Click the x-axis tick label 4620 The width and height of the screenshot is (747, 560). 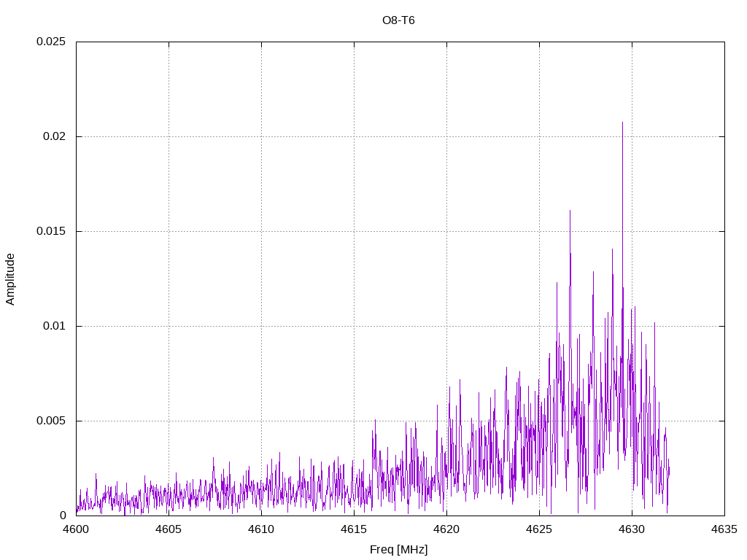click(446, 529)
